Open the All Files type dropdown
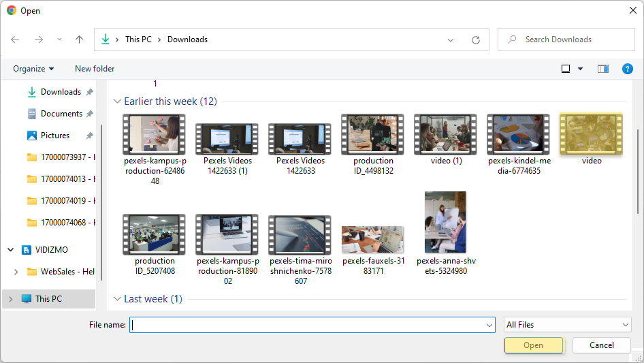Screen dimensions: 644x363 (x=568, y=325)
